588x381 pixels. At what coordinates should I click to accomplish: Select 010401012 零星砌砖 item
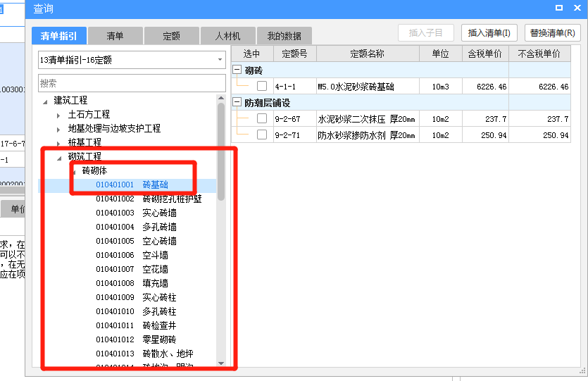(x=136, y=339)
